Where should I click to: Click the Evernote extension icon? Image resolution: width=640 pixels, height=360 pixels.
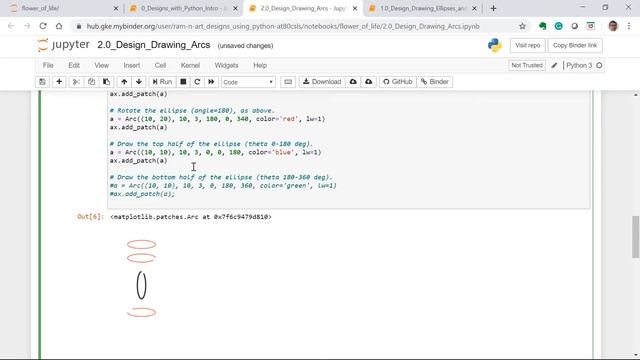(542, 26)
